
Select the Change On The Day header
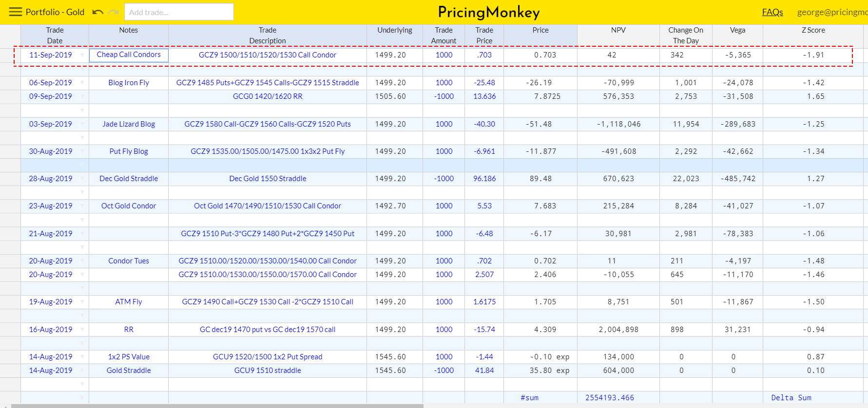point(686,36)
